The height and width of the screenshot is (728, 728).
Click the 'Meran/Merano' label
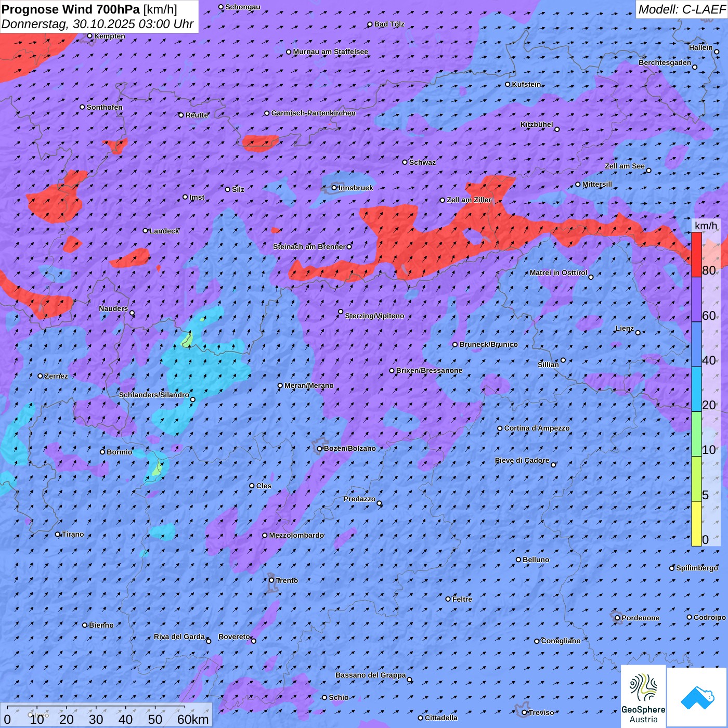coord(309,385)
